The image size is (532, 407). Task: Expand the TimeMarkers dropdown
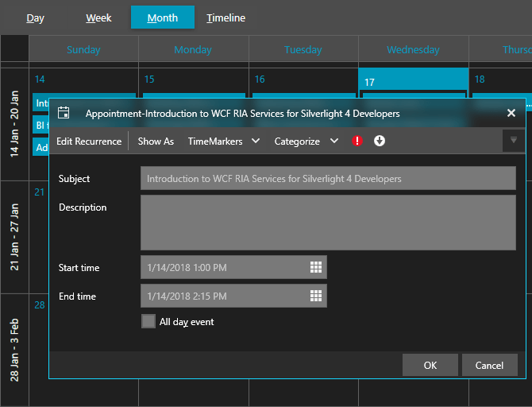click(256, 141)
